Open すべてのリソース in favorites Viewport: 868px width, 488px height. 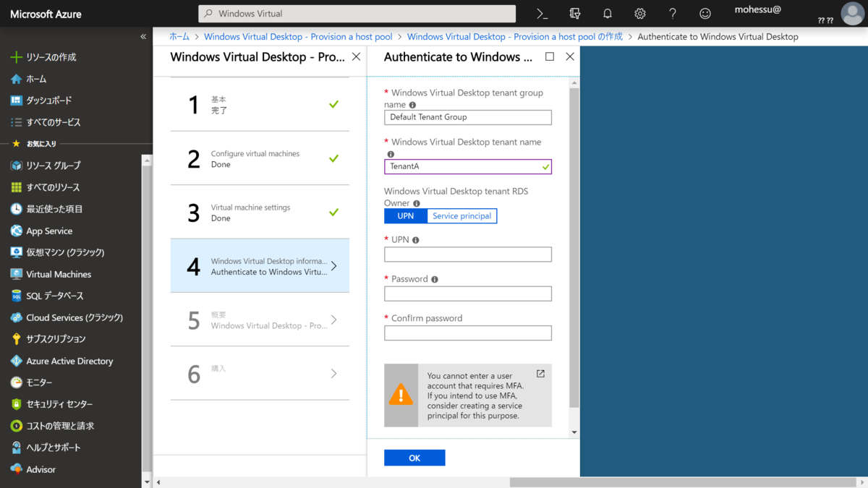coord(45,187)
